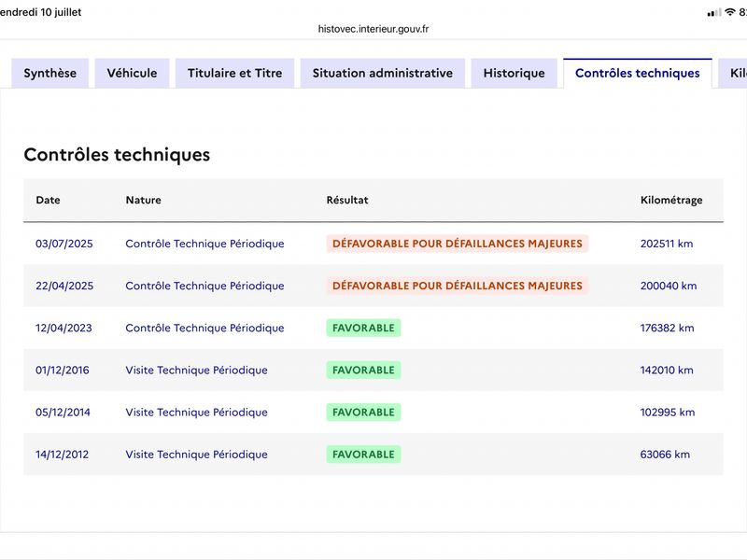Open the Synthèse tab
The width and height of the screenshot is (747, 560).
50,74
